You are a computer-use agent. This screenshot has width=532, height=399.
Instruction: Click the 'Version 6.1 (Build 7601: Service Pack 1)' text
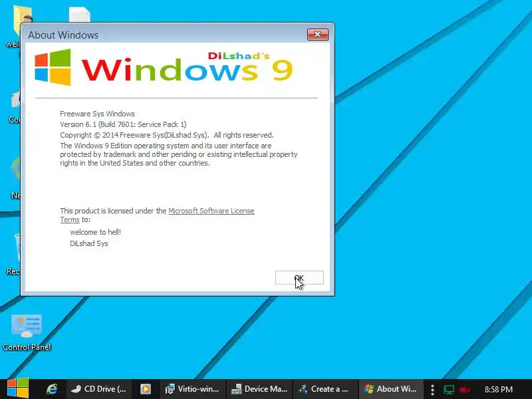tap(123, 124)
